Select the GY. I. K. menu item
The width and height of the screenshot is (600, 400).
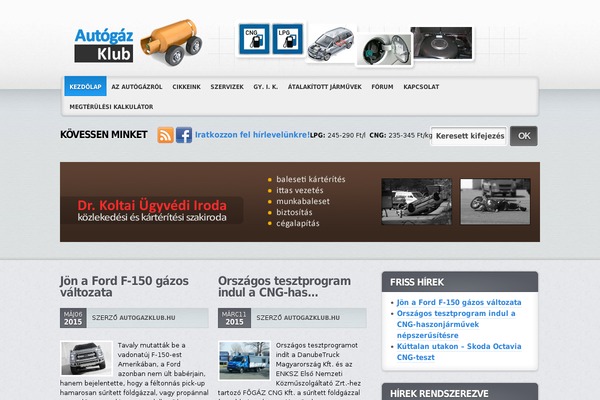pyautogui.click(x=266, y=87)
